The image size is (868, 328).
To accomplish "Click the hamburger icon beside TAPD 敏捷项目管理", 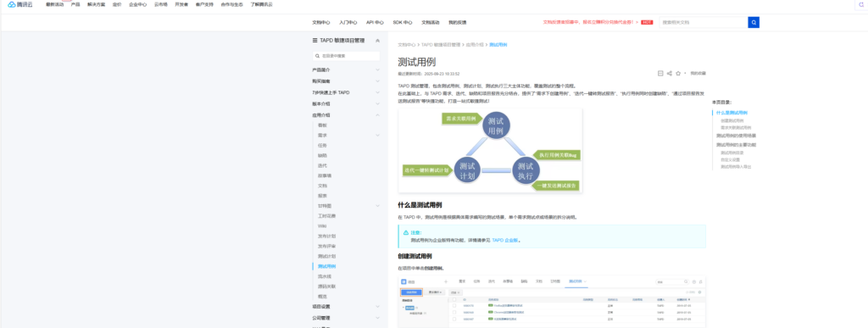I will tap(315, 41).
